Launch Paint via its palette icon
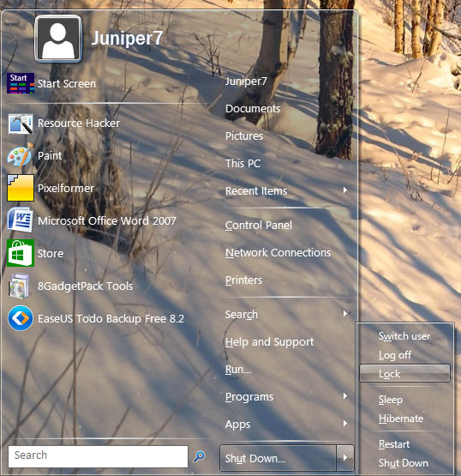 (20, 156)
